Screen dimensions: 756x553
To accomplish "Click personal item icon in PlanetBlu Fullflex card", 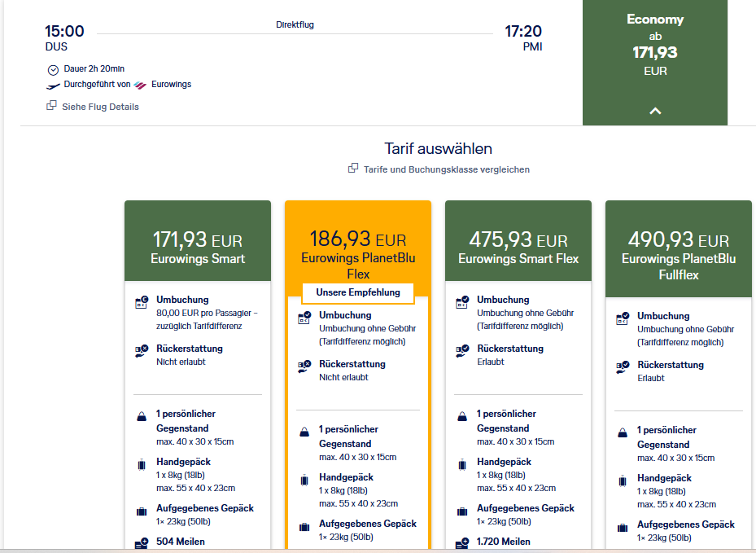I will (623, 432).
